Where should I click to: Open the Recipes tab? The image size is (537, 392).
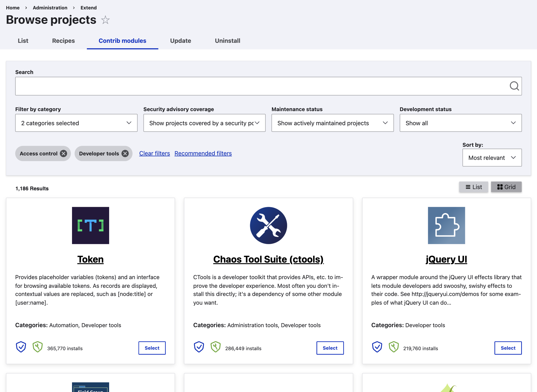pos(63,41)
